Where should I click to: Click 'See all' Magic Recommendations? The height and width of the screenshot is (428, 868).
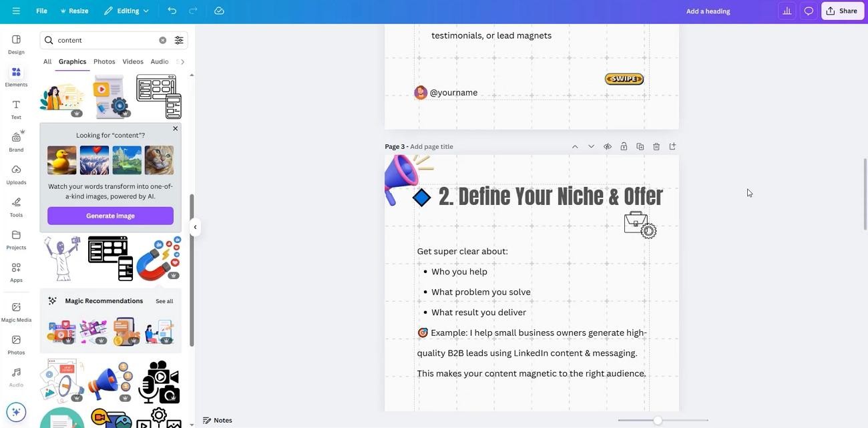(x=164, y=301)
